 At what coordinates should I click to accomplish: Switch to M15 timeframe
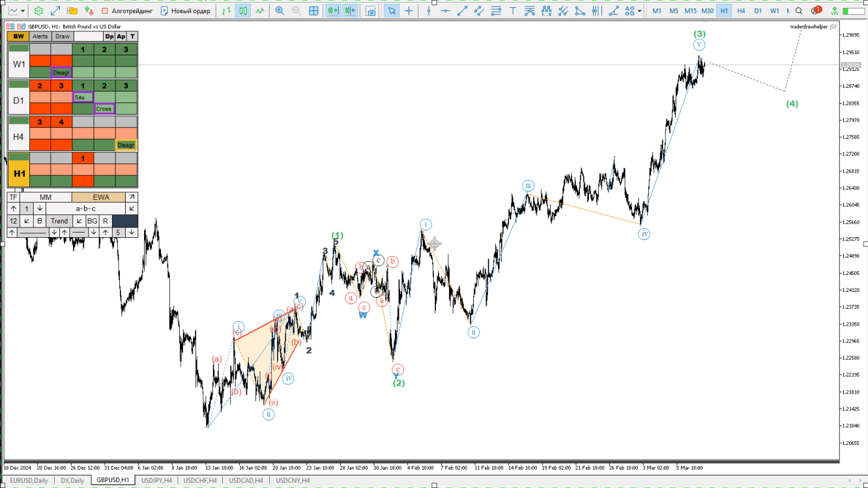tap(690, 11)
